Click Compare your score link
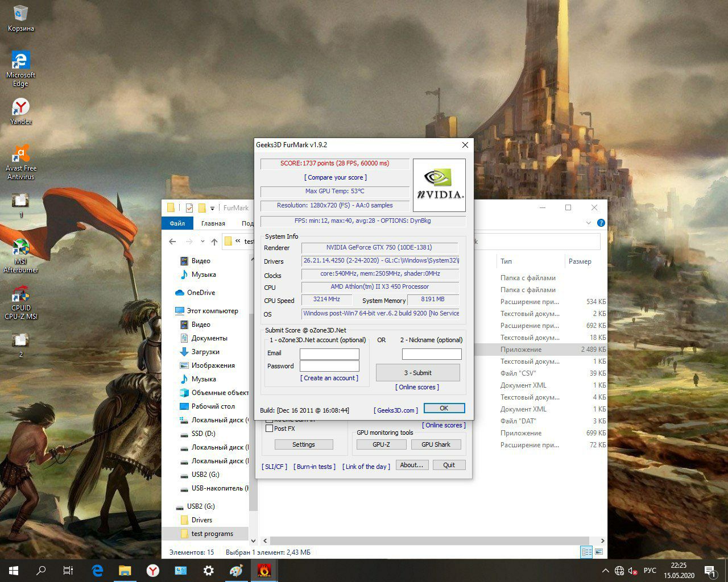This screenshot has width=728, height=582. tap(336, 177)
